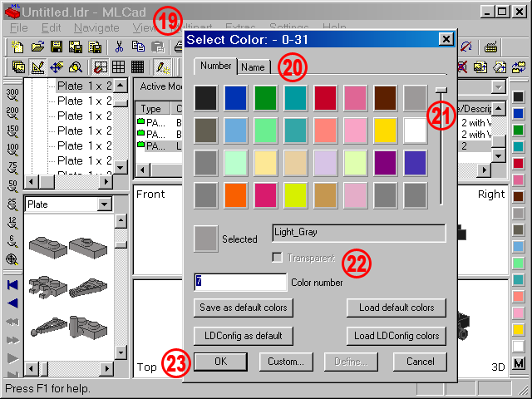This screenshot has width=532, height=399.
Task: Open the Active Model dropdown arrow
Action: click(498, 87)
